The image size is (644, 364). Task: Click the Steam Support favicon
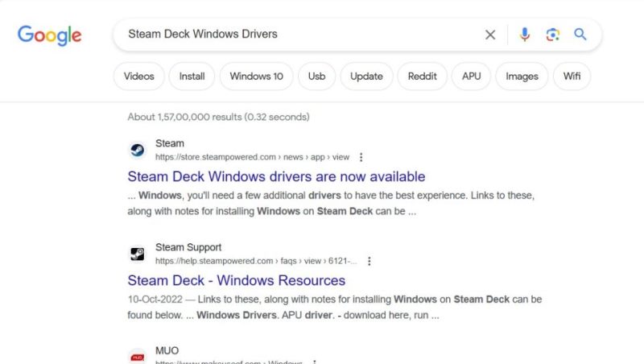137,254
